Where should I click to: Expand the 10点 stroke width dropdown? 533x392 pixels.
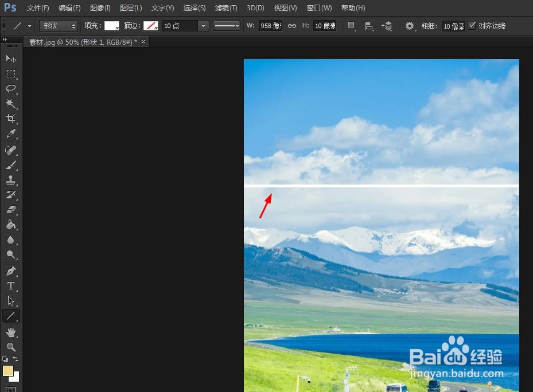pyautogui.click(x=203, y=25)
